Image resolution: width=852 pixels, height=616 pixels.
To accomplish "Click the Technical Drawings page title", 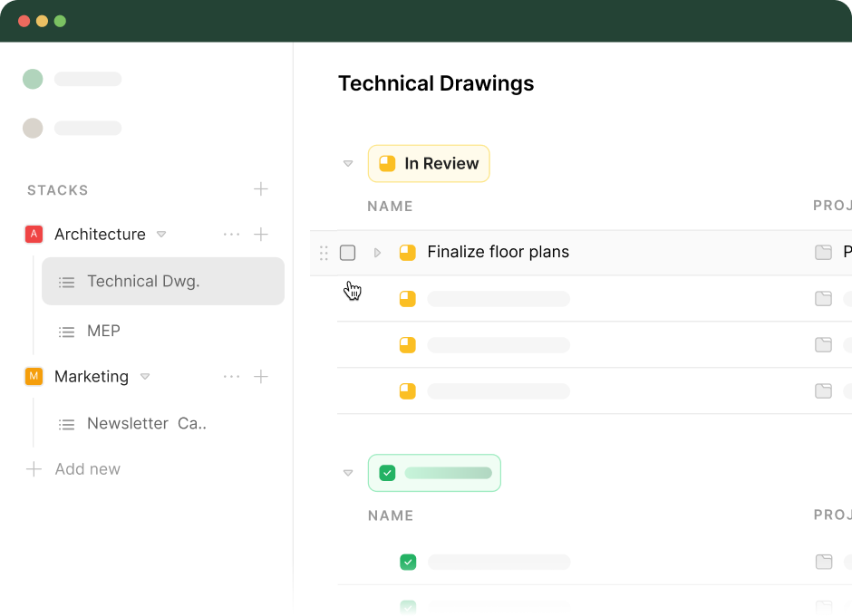I will tap(436, 83).
